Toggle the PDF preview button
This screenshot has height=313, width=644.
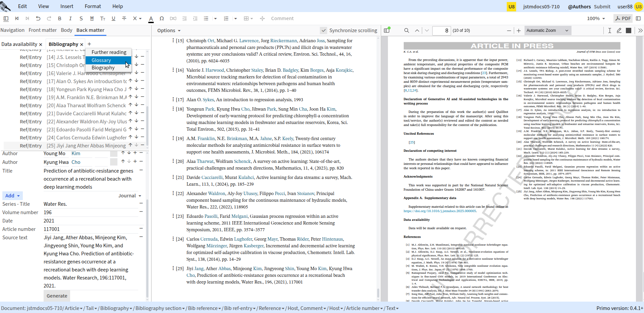623,18
